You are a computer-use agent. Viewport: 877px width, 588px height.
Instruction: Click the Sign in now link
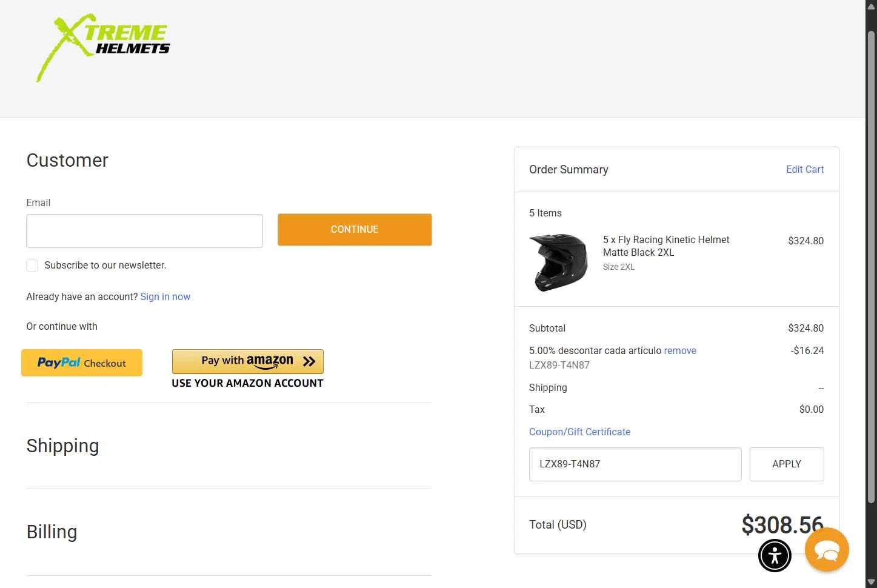[165, 296]
